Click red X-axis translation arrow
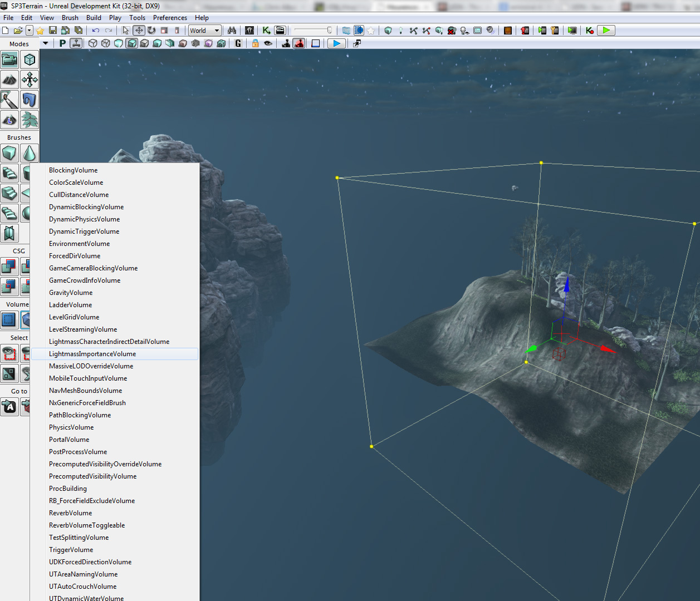This screenshot has width=700, height=601. pos(608,349)
